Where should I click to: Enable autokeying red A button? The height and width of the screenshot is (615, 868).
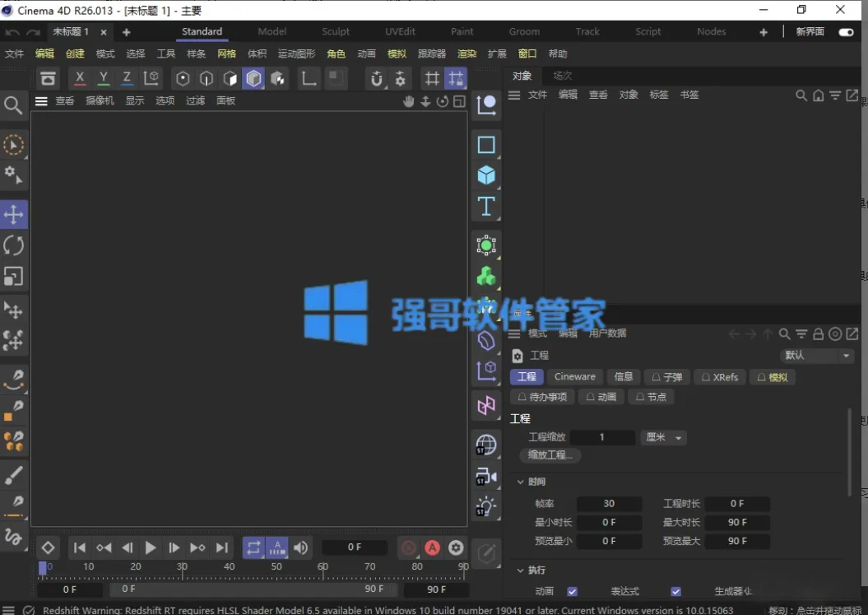pos(432,548)
